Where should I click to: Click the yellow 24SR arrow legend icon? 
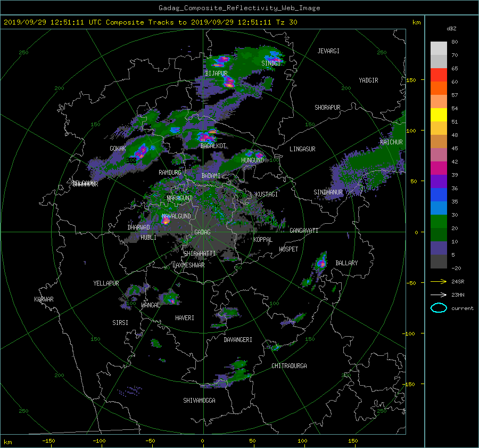click(x=439, y=281)
